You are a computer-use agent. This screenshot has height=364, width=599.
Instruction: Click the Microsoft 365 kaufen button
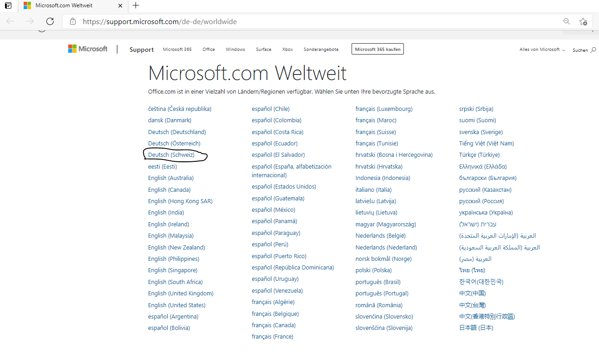pyautogui.click(x=378, y=50)
